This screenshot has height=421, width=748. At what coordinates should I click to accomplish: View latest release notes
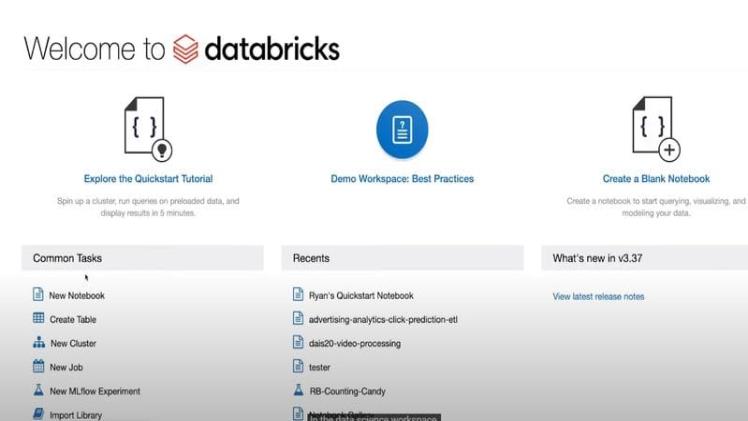point(598,296)
